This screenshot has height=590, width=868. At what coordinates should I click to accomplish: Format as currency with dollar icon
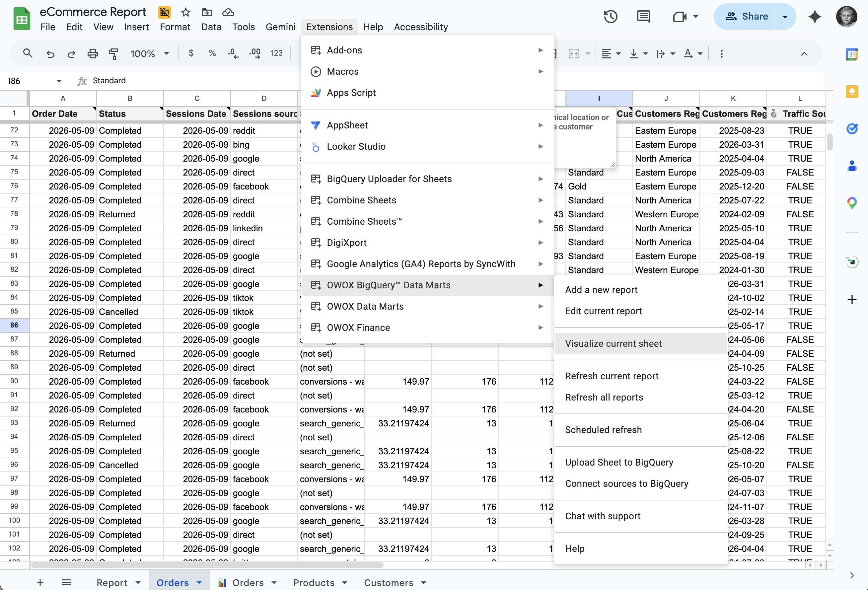(x=191, y=53)
